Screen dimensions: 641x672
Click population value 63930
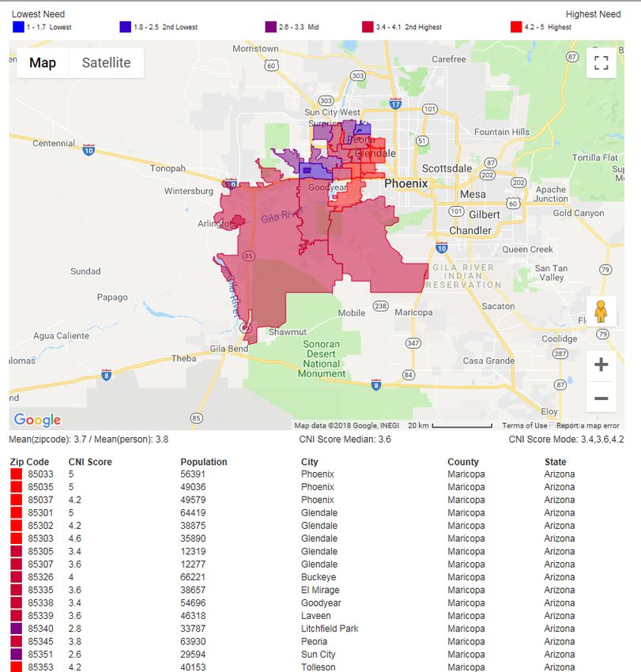pyautogui.click(x=193, y=642)
